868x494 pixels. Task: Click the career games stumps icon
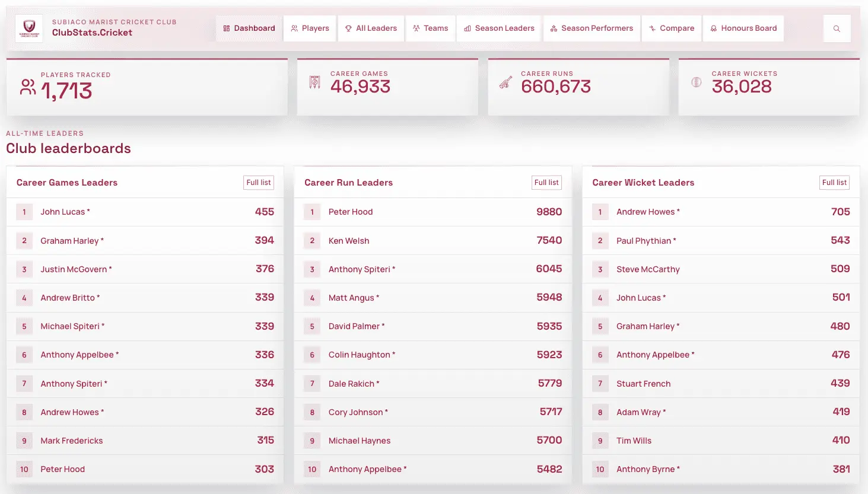(x=314, y=82)
